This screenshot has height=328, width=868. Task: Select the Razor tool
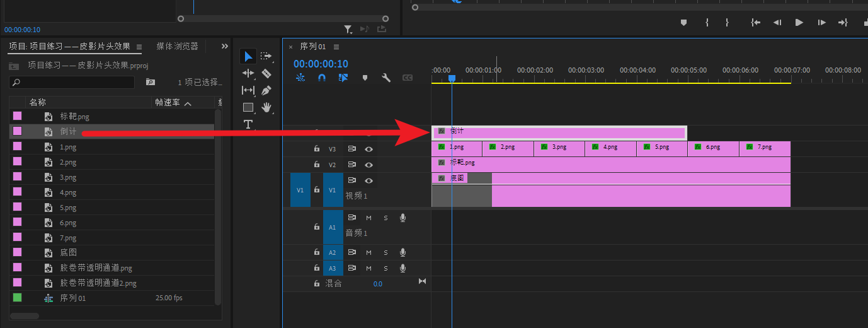(266, 73)
